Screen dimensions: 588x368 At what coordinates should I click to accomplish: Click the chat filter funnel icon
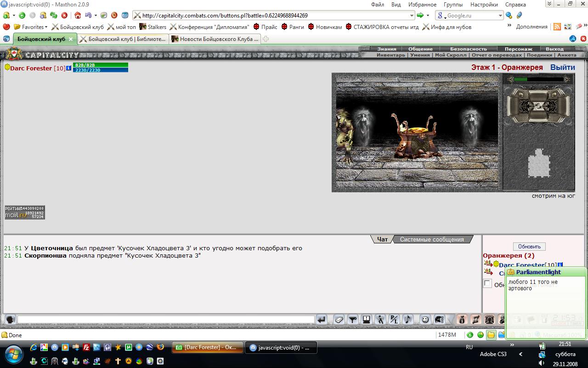pos(353,319)
